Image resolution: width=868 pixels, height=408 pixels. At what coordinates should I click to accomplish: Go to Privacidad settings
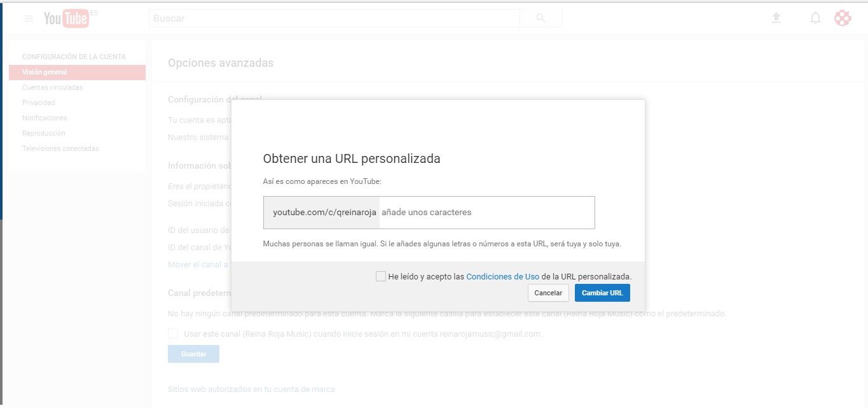click(x=39, y=102)
